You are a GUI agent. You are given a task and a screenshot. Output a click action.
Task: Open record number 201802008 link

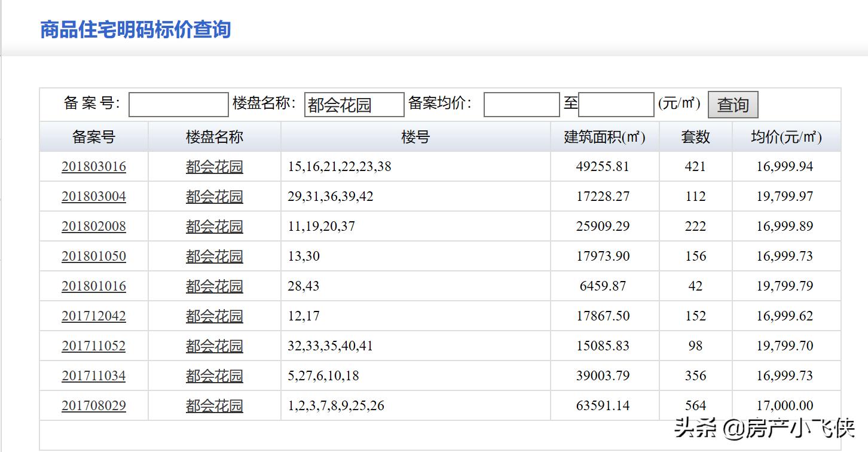(94, 226)
